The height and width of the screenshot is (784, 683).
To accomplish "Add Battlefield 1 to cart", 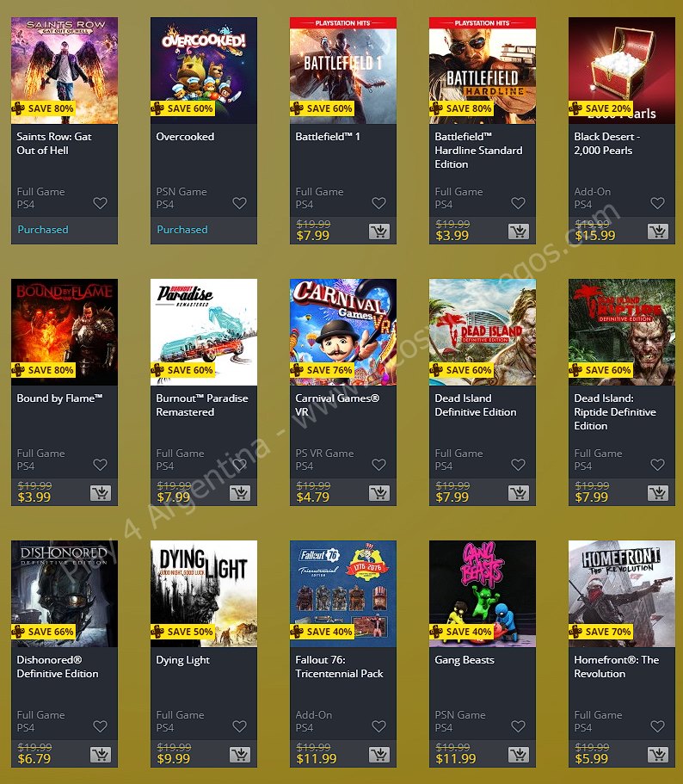I will click(x=379, y=231).
